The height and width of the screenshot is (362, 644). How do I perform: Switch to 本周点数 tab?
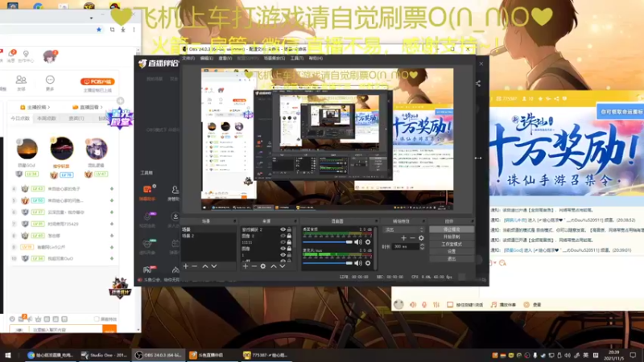coord(47,118)
